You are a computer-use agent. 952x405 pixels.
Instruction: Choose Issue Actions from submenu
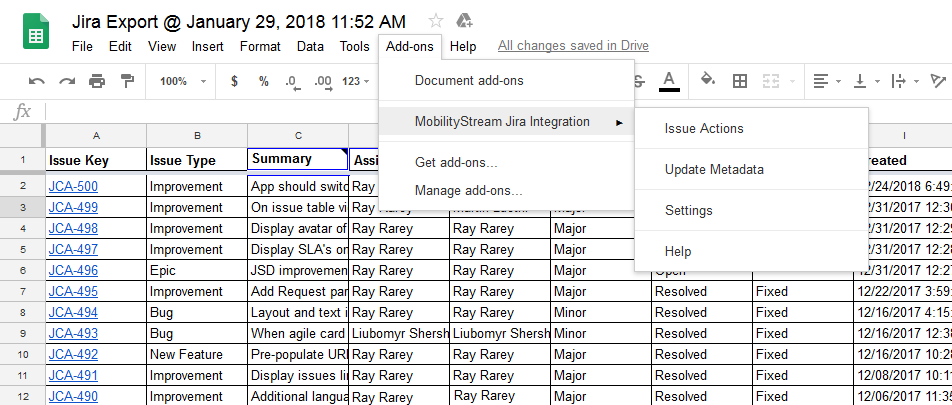tap(704, 128)
